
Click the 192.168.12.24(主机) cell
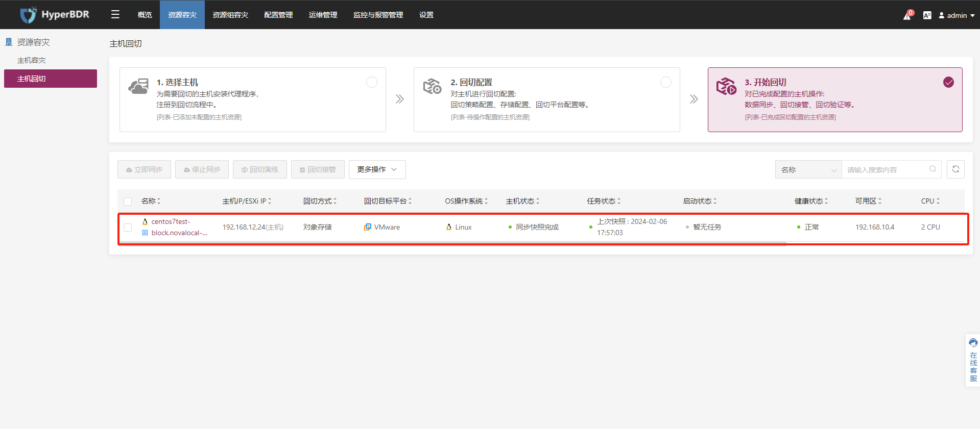point(253,228)
